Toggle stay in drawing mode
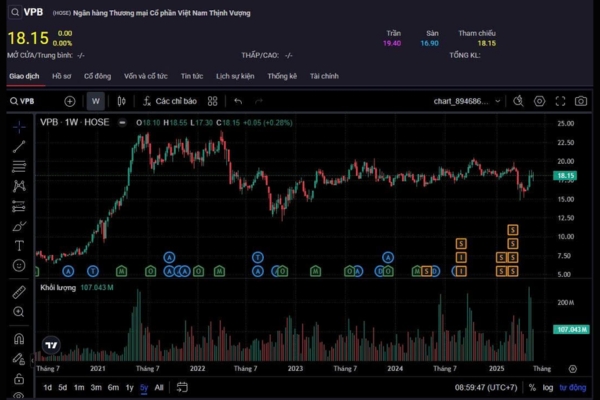The height and width of the screenshot is (400, 600). point(19,359)
